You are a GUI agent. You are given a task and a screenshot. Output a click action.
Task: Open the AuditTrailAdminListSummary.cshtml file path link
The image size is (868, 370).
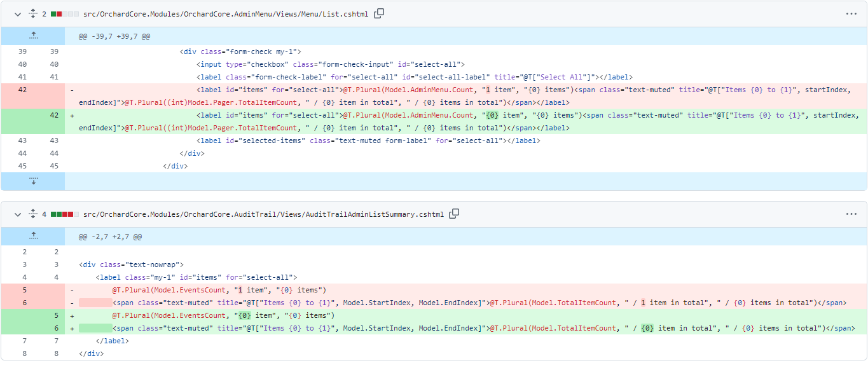click(x=263, y=214)
